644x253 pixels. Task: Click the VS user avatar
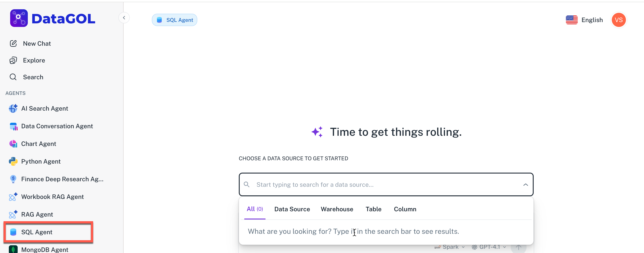pyautogui.click(x=618, y=20)
